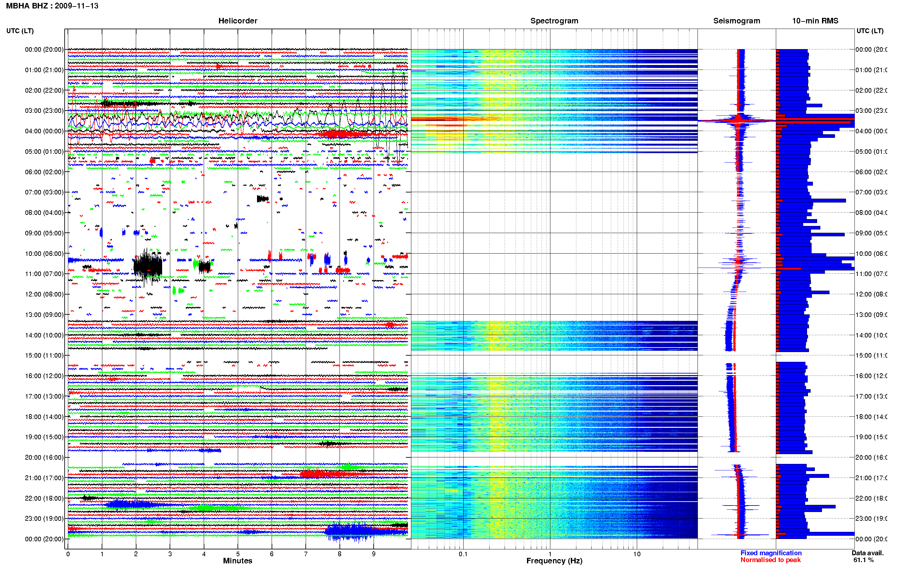Click the "Data avail." label

pos(867,553)
